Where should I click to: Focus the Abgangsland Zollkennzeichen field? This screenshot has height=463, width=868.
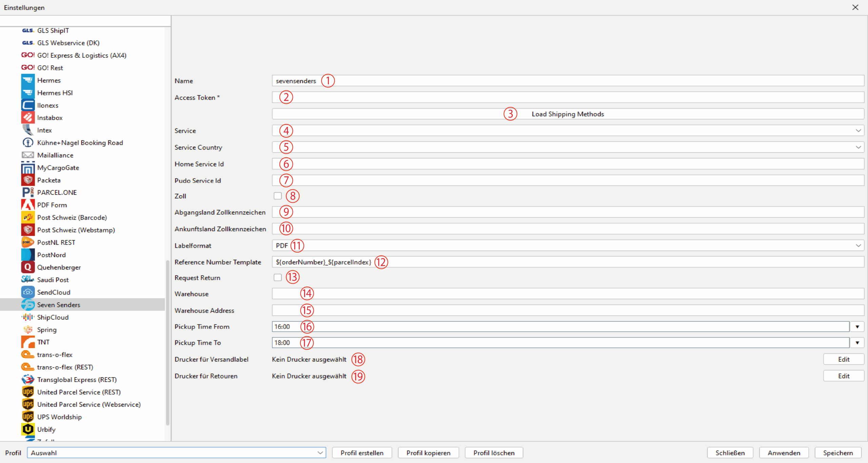pos(568,212)
